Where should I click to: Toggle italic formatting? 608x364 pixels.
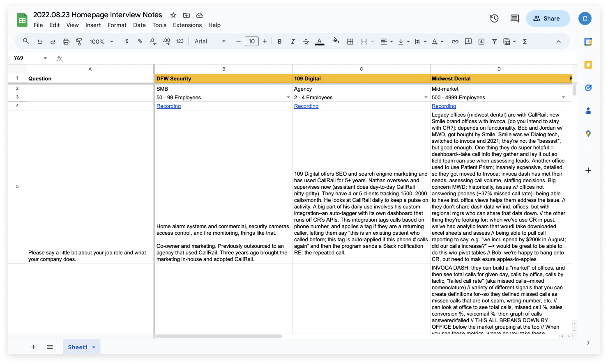tap(293, 41)
